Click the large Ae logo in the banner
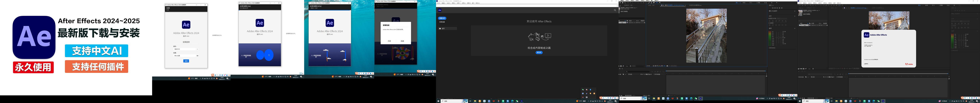Viewport: 980px width, 103px height. pos(34,37)
